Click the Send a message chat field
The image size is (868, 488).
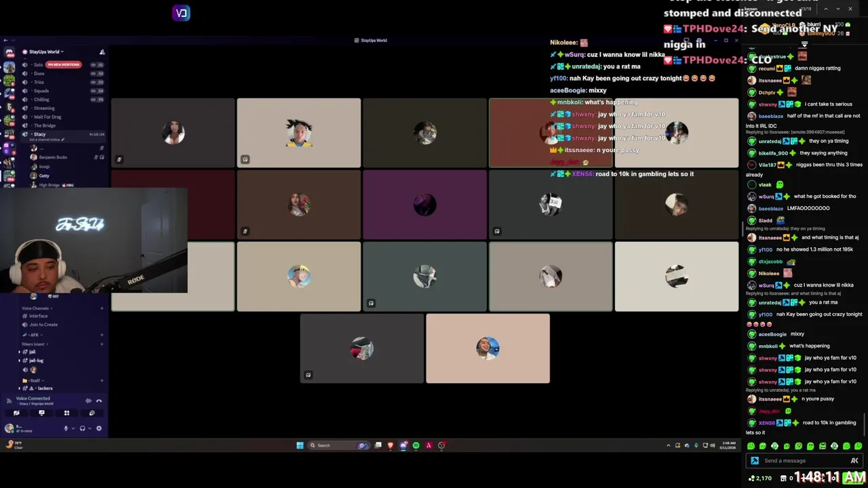(804, 461)
